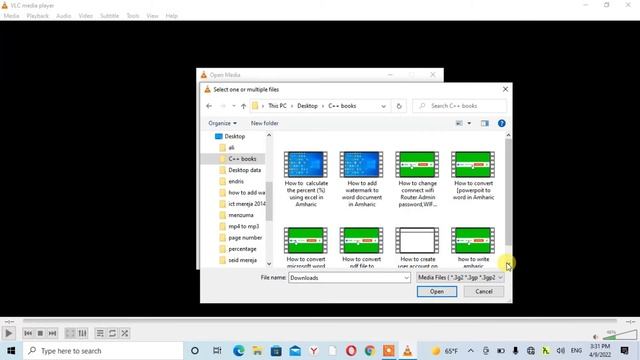Expand address bar history dropdown
This screenshot has height=360, width=640.
tap(383, 106)
